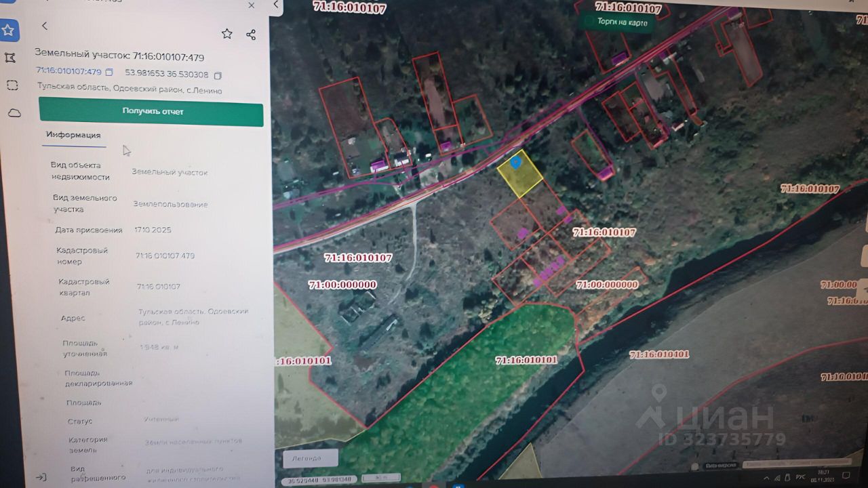This screenshot has height=488, width=868.
Task: Close the land plot info panel
Action: click(252, 5)
